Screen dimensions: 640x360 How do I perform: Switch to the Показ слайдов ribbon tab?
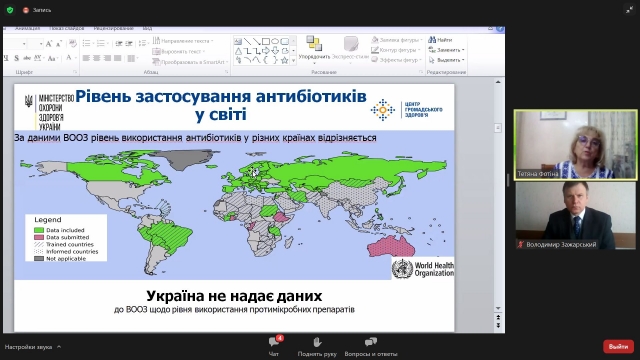tap(67, 28)
